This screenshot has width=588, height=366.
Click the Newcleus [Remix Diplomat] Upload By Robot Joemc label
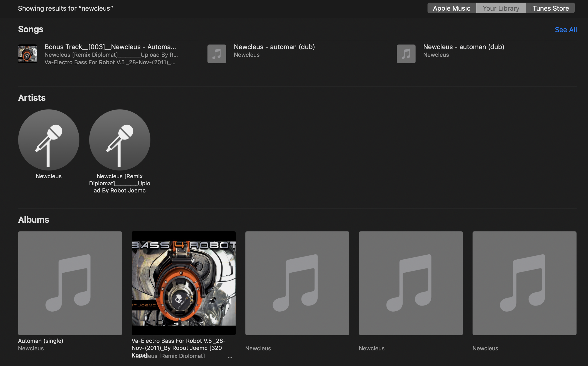[120, 183]
